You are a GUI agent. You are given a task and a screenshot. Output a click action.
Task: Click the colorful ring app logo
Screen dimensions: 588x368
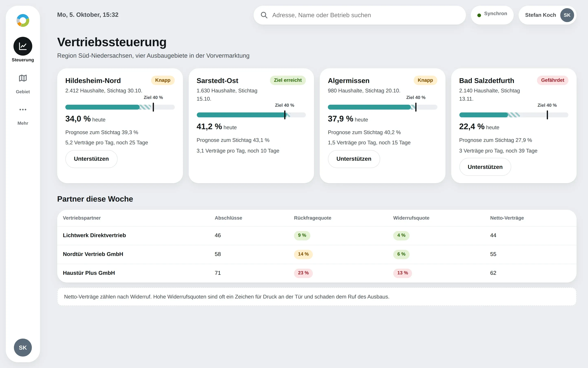point(23,20)
